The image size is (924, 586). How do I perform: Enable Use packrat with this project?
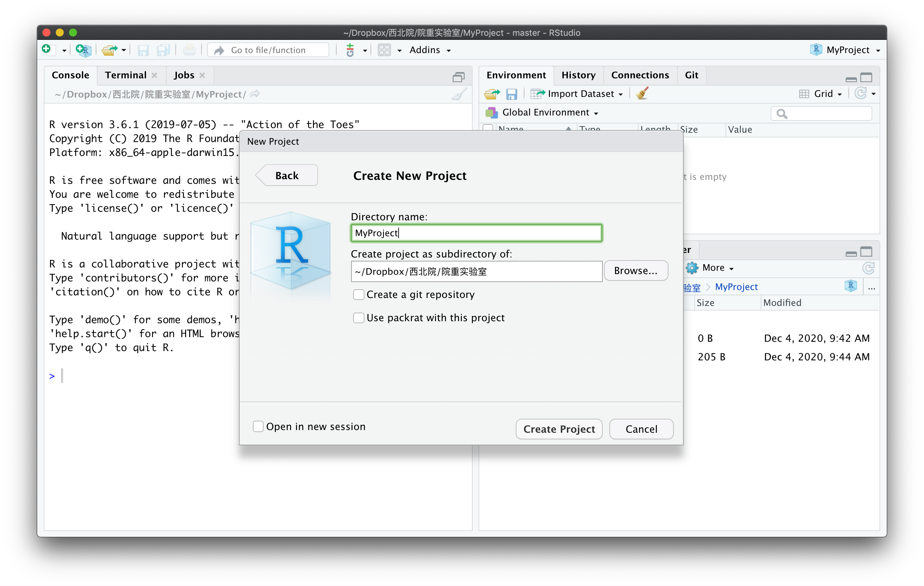[358, 318]
